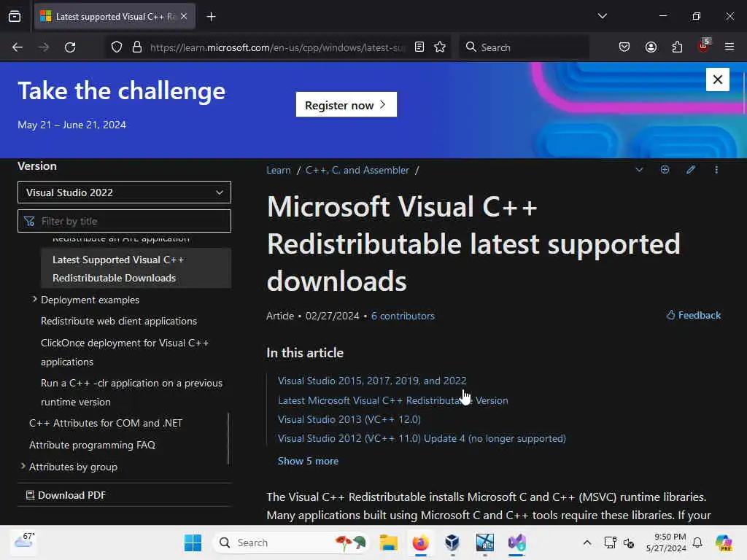Open a new browser tab

click(x=211, y=17)
